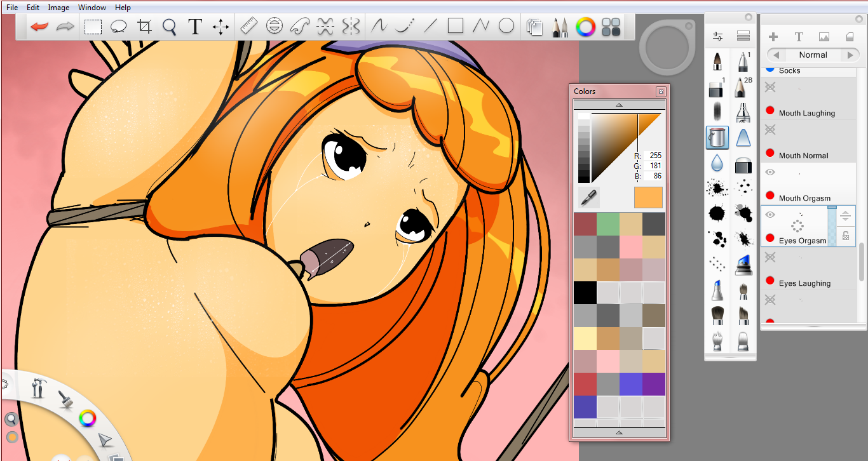868x461 pixels.
Task: Click the R value field showing 255
Action: [653, 156]
